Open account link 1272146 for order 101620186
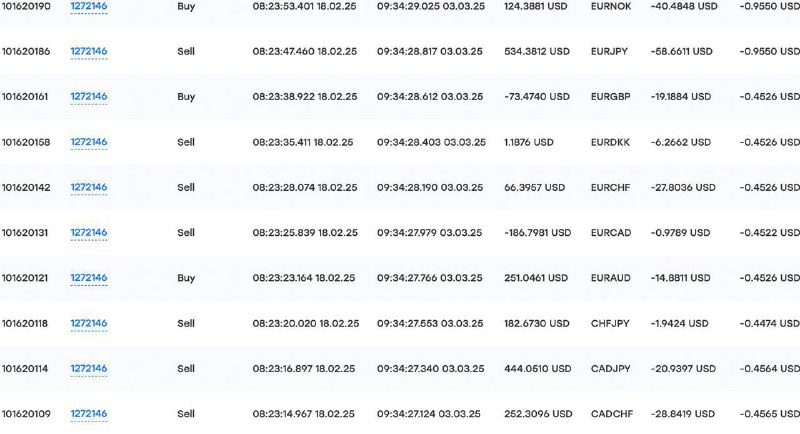The image size is (800, 434). coord(89,51)
